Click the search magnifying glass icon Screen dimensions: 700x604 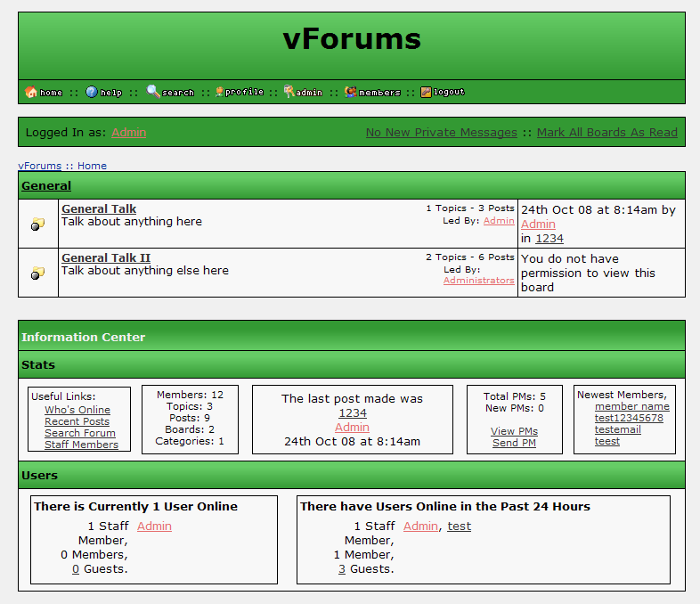point(153,92)
